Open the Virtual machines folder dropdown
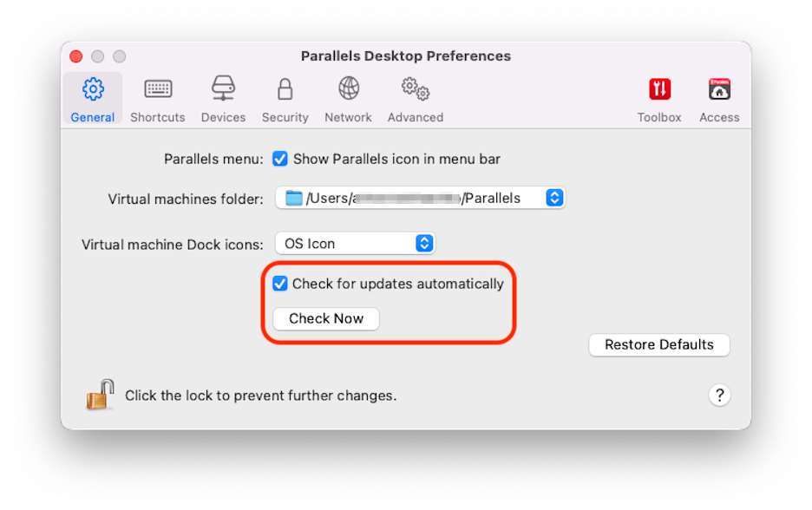The image size is (812, 510). (x=553, y=198)
